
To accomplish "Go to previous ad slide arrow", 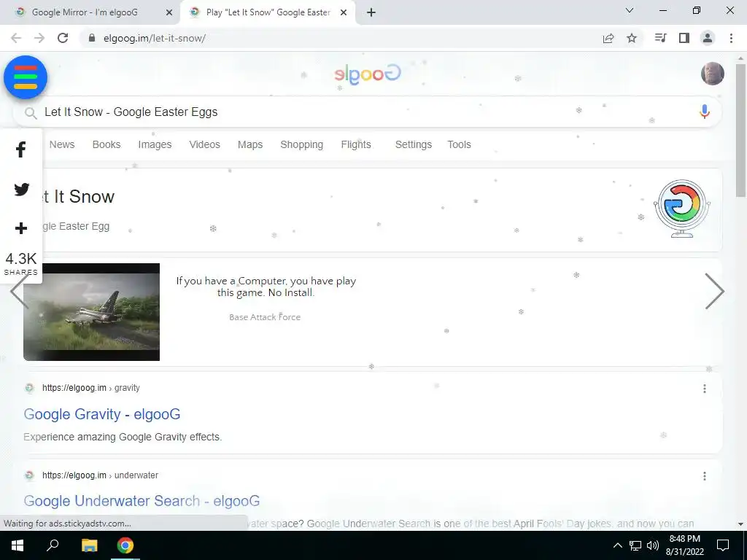I will pos(18,291).
